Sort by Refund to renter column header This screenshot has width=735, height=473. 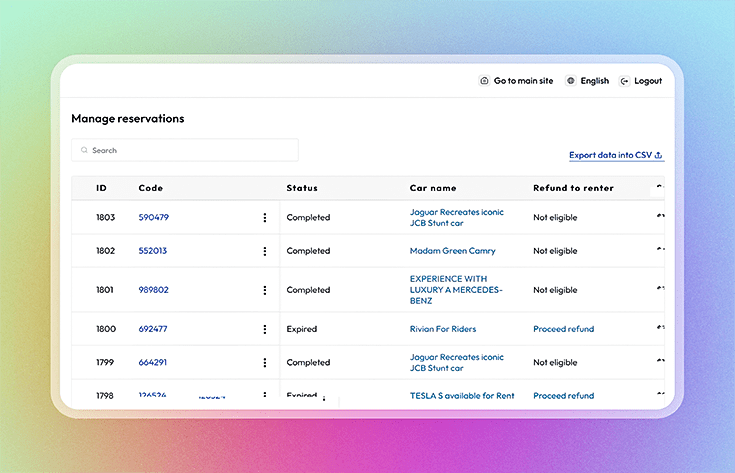(x=573, y=188)
